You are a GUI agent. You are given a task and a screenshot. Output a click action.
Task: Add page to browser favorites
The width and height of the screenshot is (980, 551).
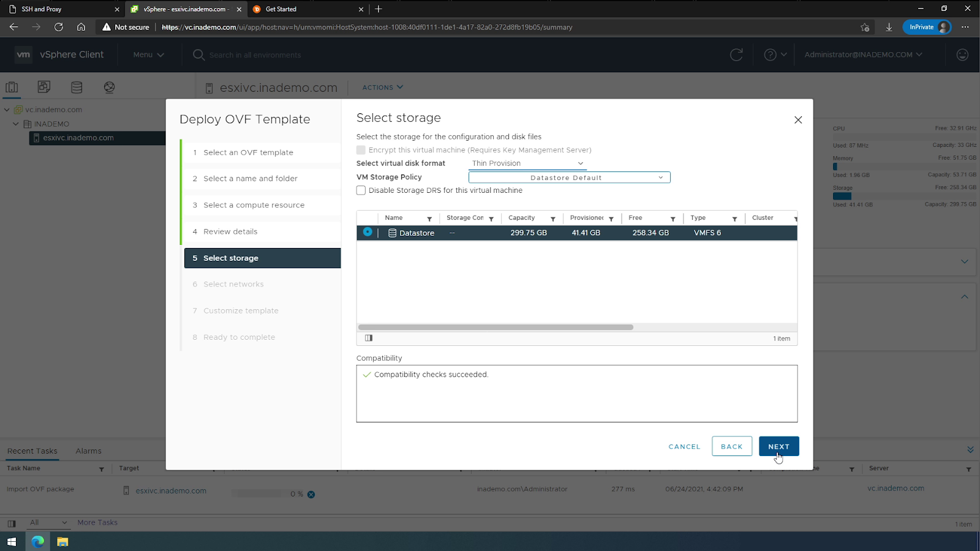coord(865,27)
